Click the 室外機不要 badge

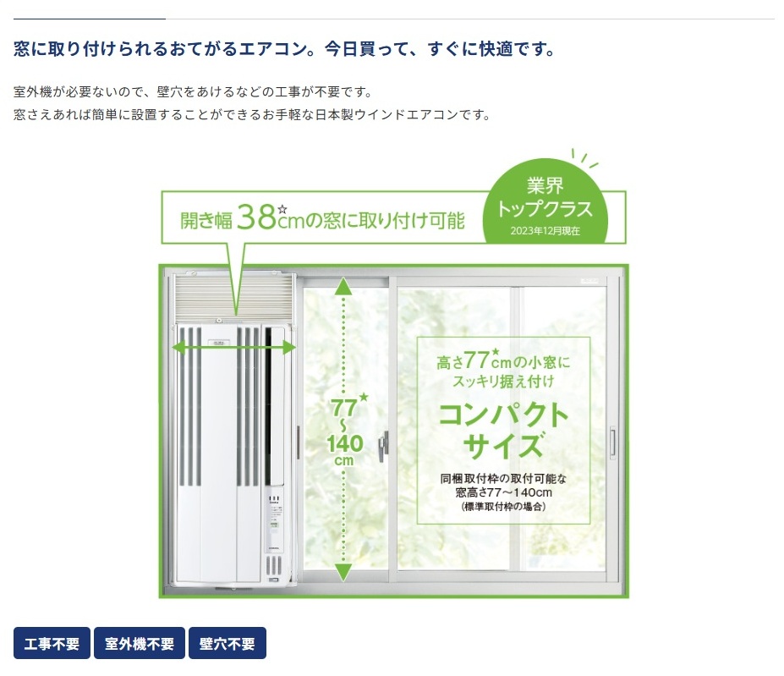[140, 643]
